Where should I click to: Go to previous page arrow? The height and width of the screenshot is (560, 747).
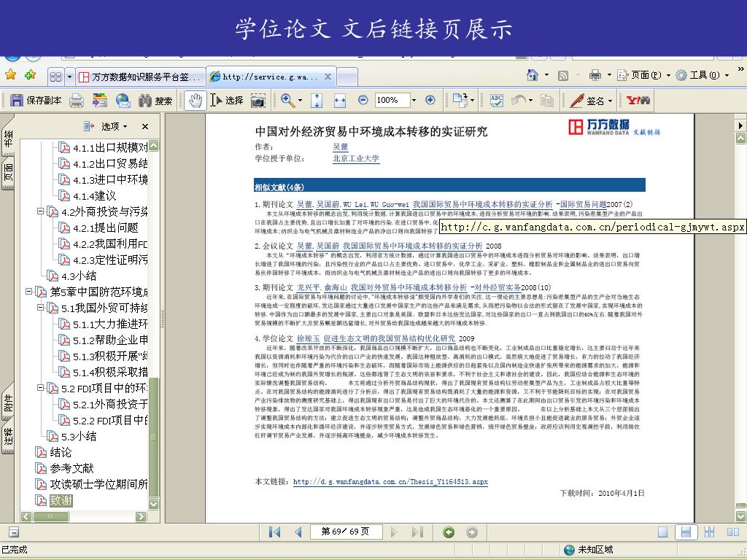click(x=298, y=532)
